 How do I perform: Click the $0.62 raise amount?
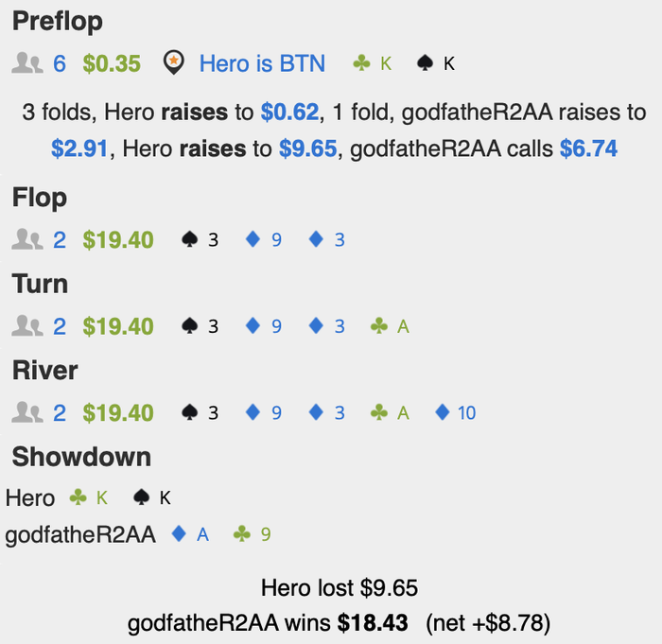coord(289,113)
